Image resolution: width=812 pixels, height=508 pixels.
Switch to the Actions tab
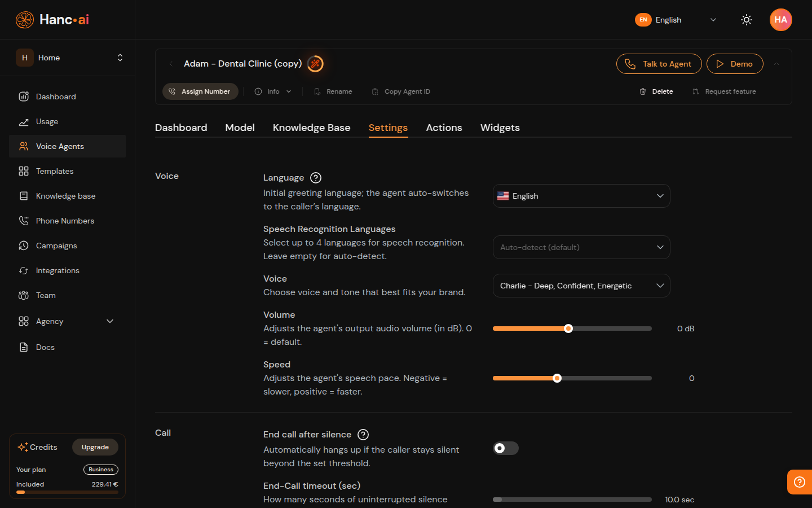[x=444, y=128]
